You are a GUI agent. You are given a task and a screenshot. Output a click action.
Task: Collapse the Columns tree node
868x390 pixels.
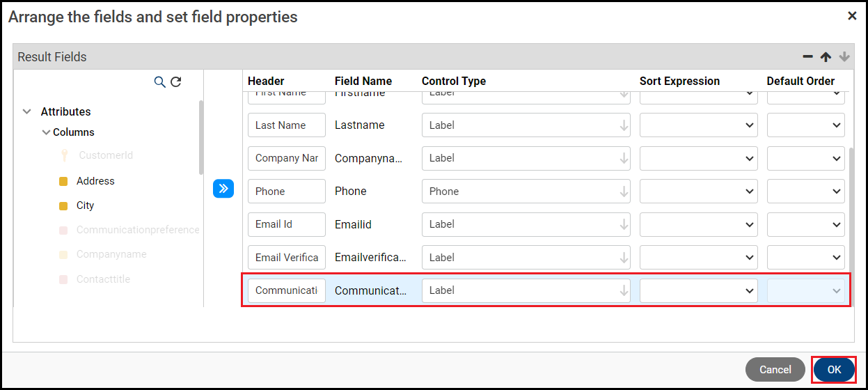click(46, 132)
